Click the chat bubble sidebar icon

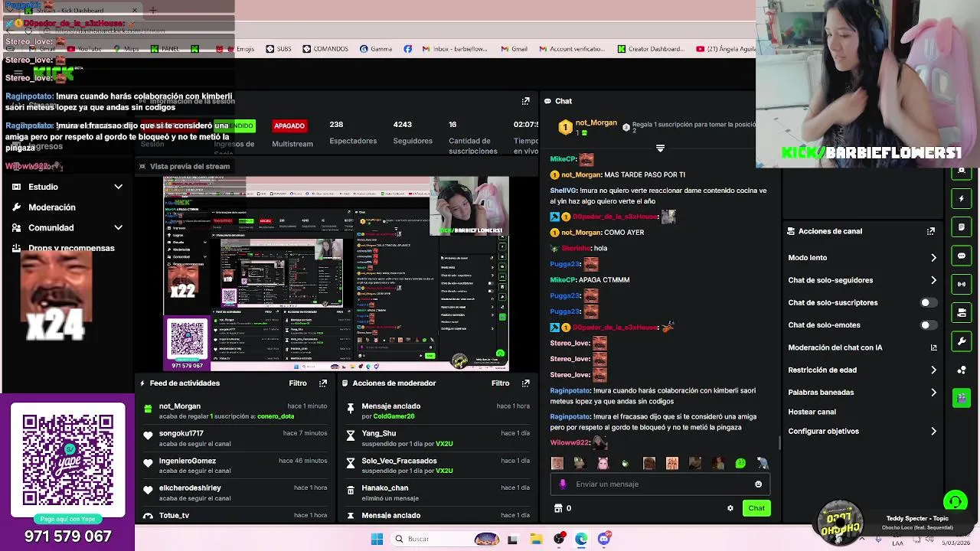(x=962, y=256)
